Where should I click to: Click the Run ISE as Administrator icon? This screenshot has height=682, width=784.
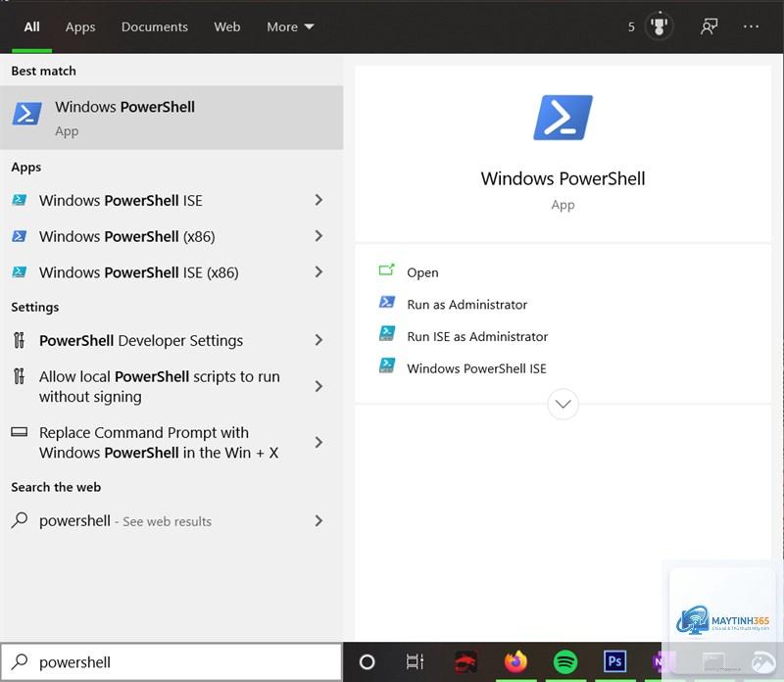click(387, 333)
